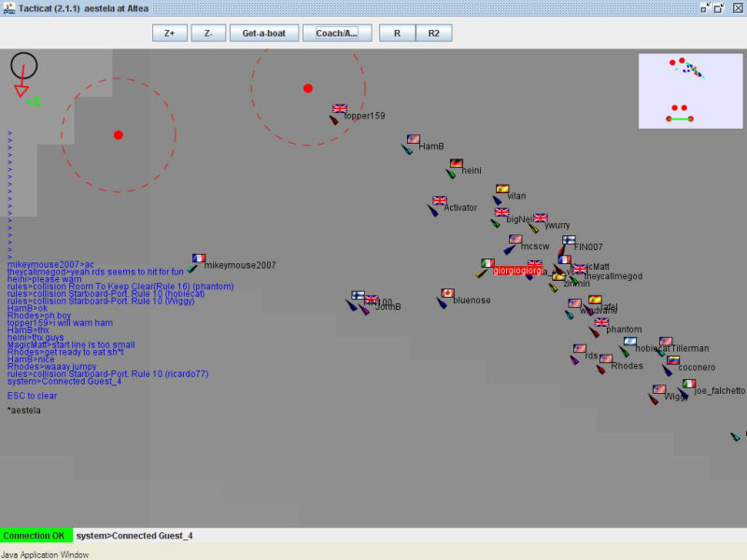Click the Z+ zoom in button
This screenshot has height=560, width=747.
coord(170,33)
